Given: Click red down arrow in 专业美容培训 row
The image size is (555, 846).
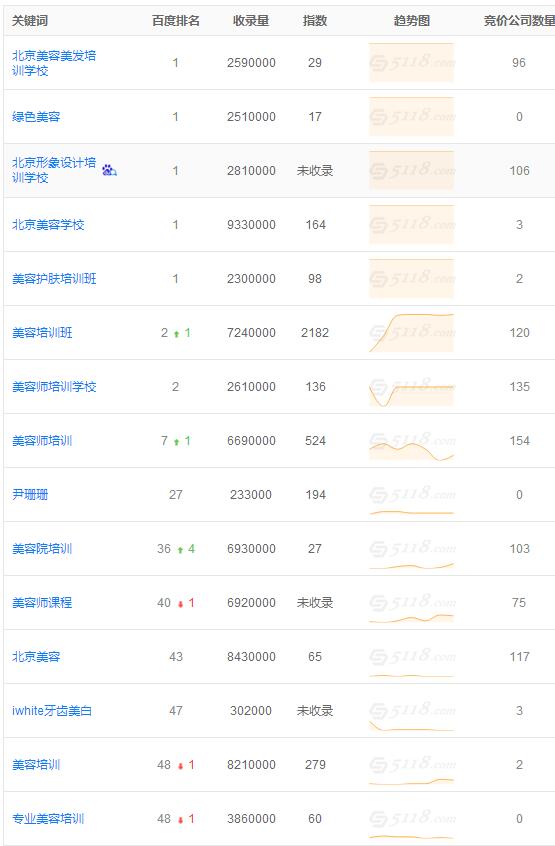Looking at the screenshot, I should [x=180, y=820].
